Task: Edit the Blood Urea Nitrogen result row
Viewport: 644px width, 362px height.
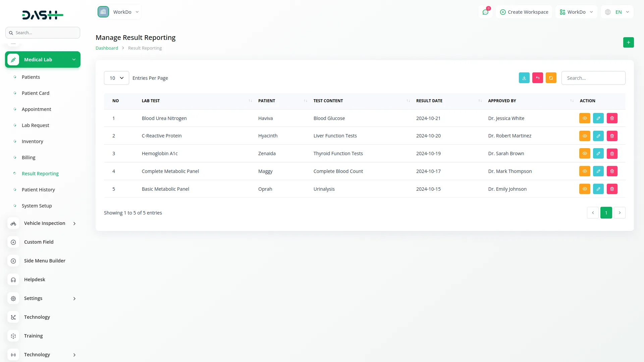Action: [x=598, y=118]
